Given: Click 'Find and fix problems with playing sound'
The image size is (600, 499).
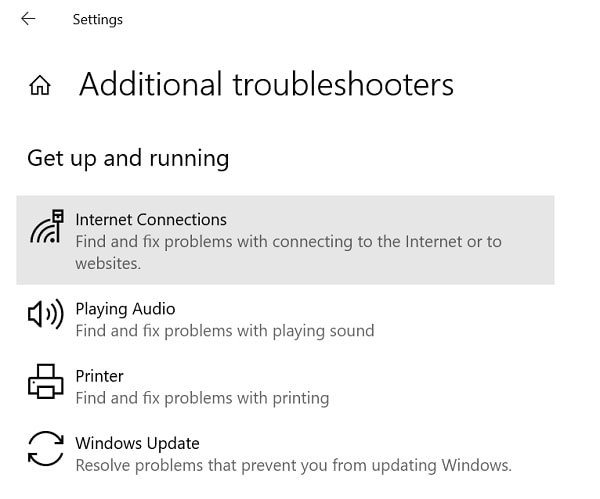Looking at the screenshot, I should pyautogui.click(x=224, y=331).
